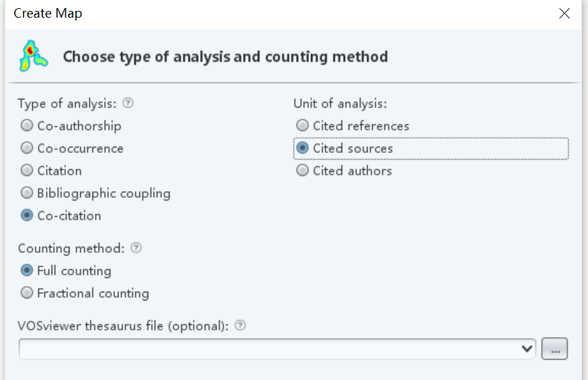Viewport: 588px width, 380px height.
Task: Switch to Fractional counting
Action: point(27,293)
